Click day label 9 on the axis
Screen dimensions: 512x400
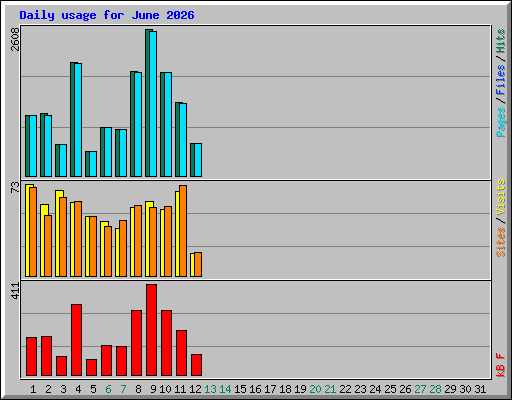pos(153,389)
